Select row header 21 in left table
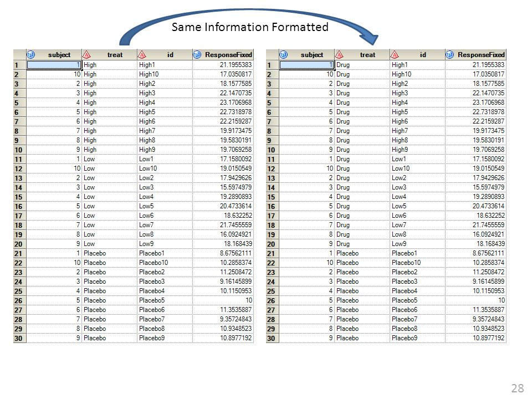532x399 pixels. pos(20,253)
